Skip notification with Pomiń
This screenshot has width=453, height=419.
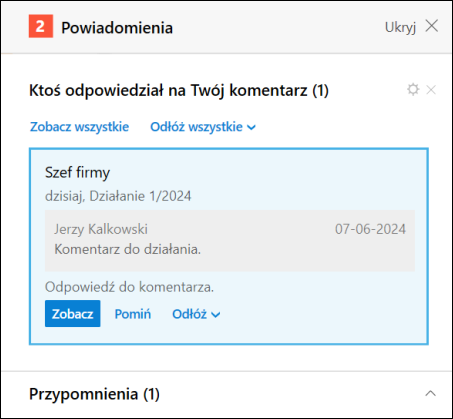click(133, 314)
